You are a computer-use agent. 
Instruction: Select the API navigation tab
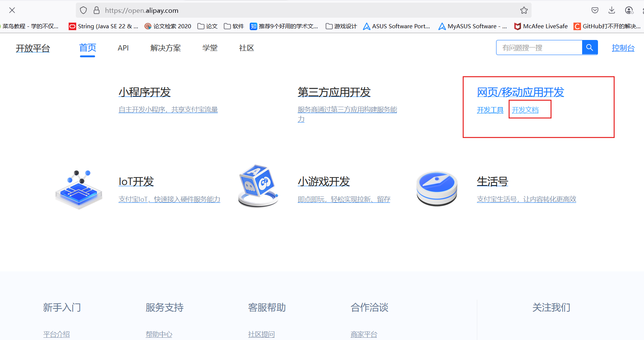click(123, 48)
